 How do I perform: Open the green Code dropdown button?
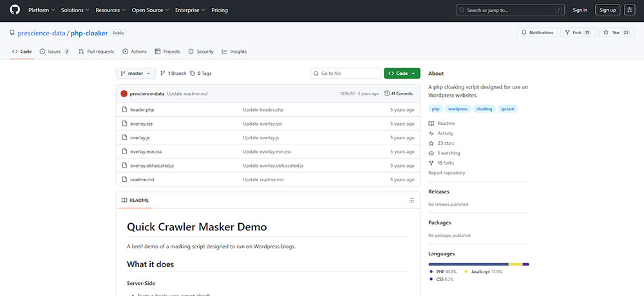tap(402, 73)
